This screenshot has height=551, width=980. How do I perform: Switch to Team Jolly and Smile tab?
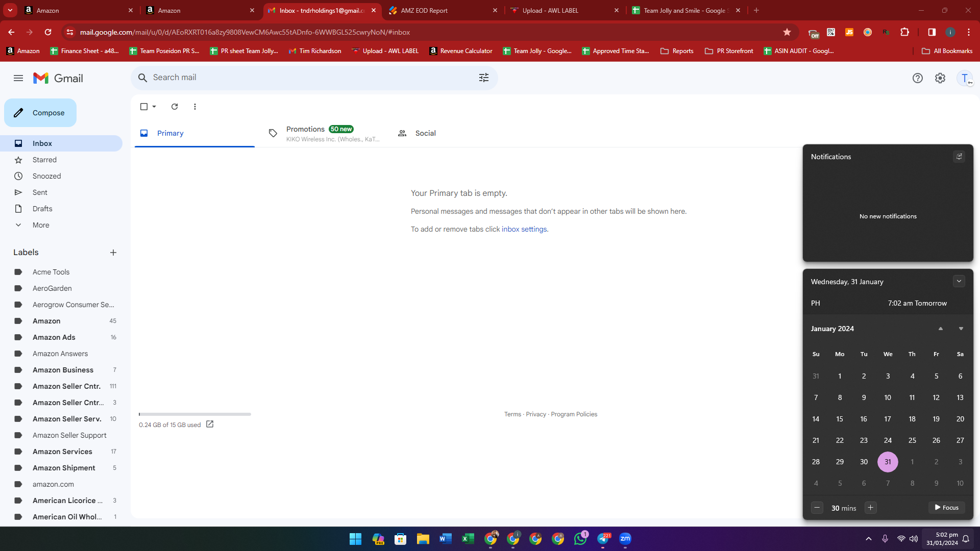[x=685, y=10]
